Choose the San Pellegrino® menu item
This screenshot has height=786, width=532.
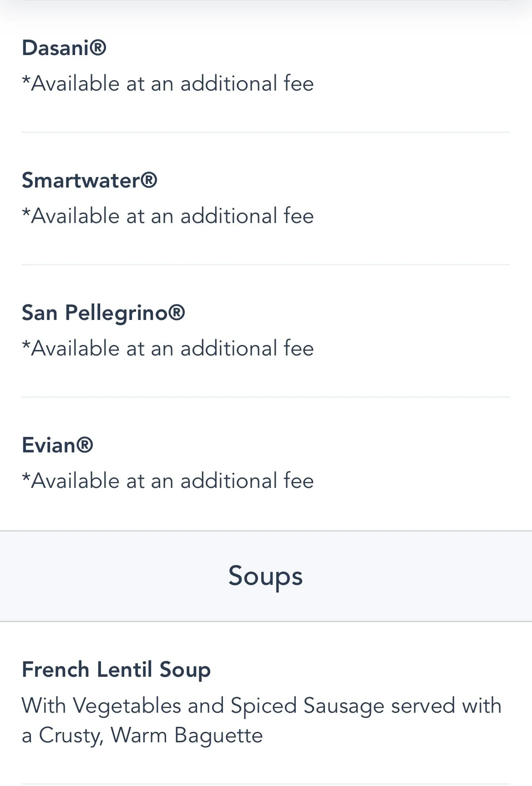(x=103, y=313)
